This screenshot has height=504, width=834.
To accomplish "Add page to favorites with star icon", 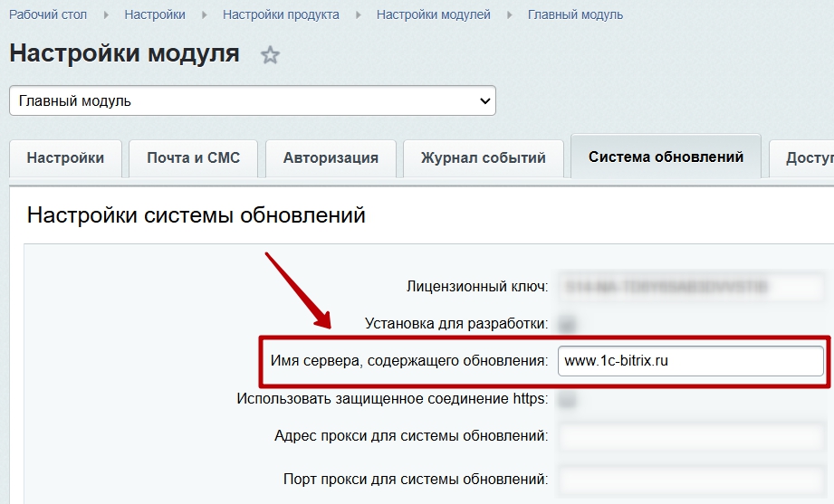I will pyautogui.click(x=270, y=55).
